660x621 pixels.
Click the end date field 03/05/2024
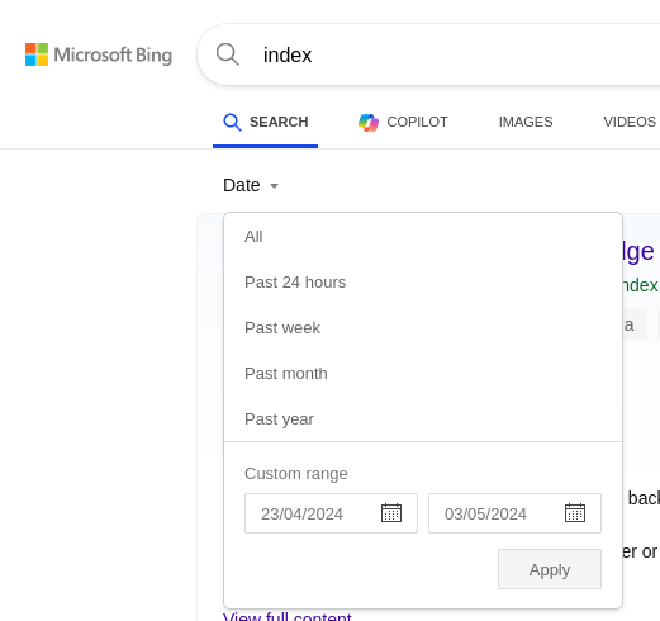(x=514, y=514)
